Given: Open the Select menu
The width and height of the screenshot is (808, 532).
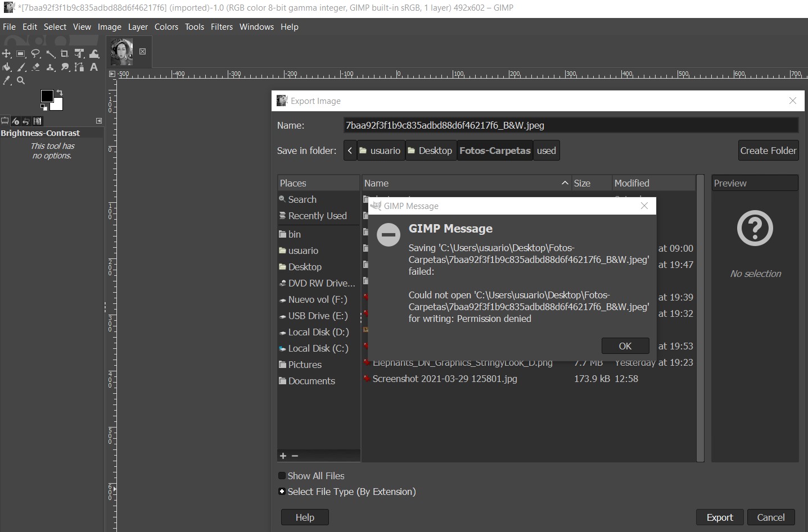Looking at the screenshot, I should (55, 26).
